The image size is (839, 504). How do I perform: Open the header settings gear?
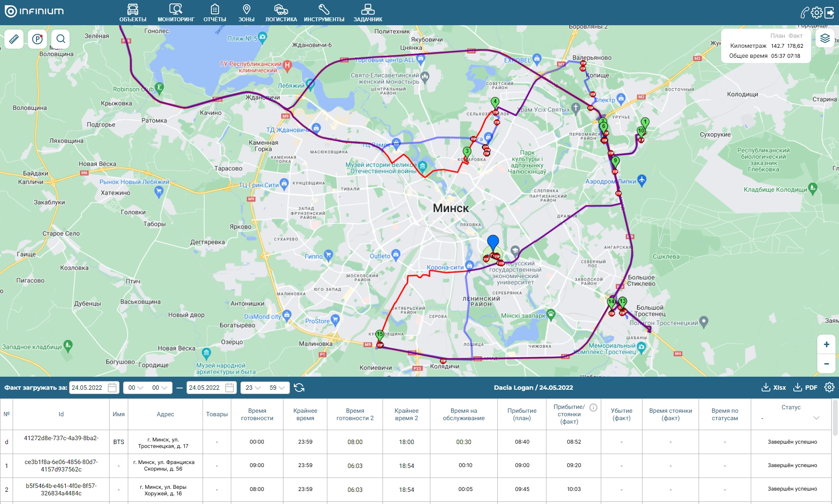click(817, 13)
